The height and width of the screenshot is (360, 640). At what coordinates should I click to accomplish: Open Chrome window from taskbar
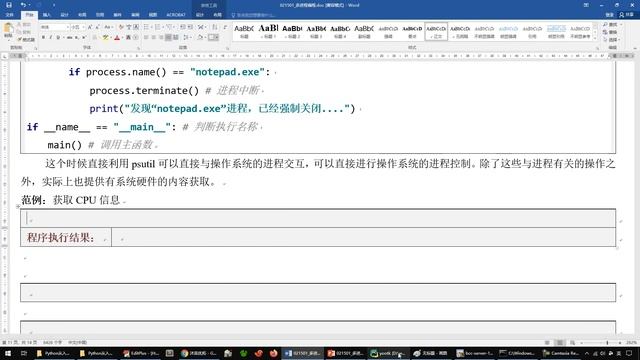[199, 353]
